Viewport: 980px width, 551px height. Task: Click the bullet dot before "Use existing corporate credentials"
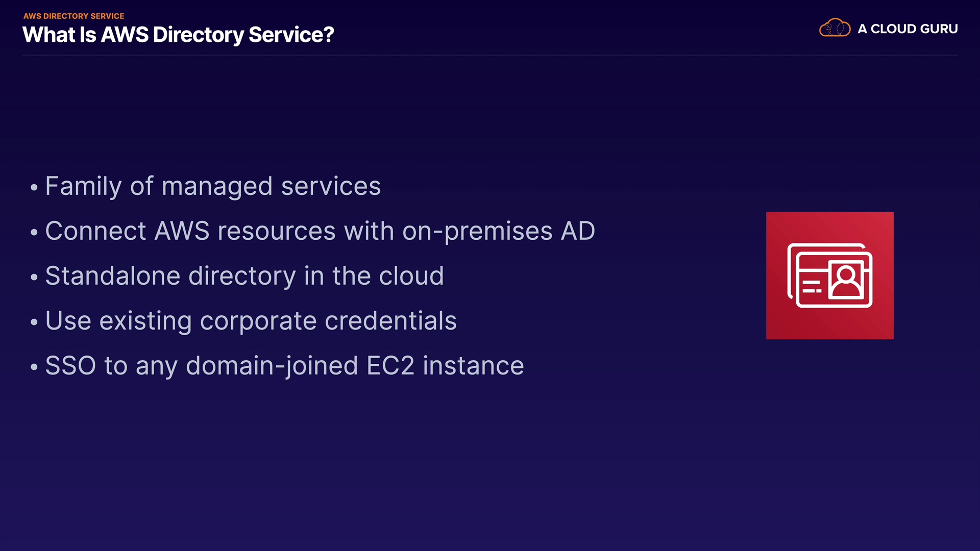[34, 322]
